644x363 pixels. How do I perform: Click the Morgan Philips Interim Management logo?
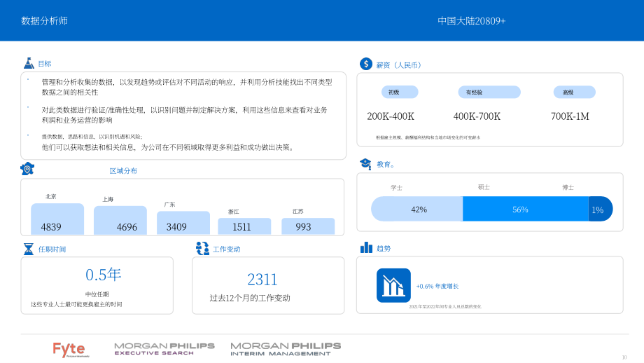tap(286, 349)
